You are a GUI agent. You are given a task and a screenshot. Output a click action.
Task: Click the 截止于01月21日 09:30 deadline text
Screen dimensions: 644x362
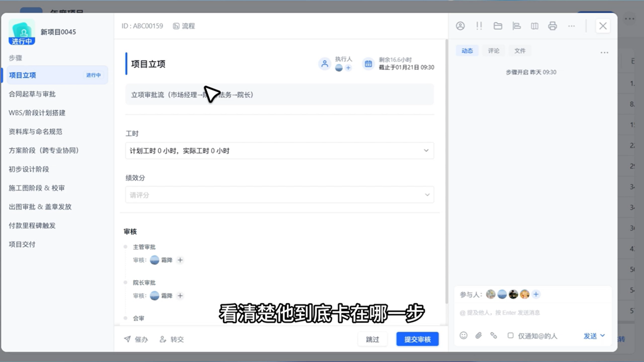click(406, 67)
